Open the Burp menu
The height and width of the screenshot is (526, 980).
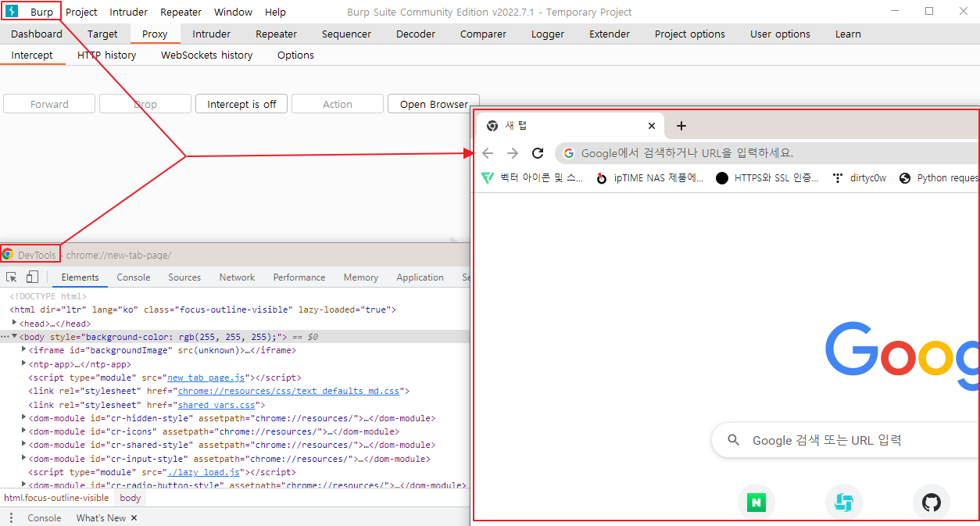point(42,12)
